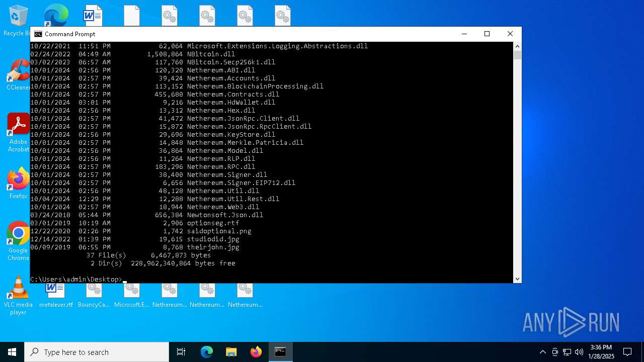Click the Nethereum.Web3.dll entry
The width and height of the screenshot is (644, 362).
(x=223, y=207)
